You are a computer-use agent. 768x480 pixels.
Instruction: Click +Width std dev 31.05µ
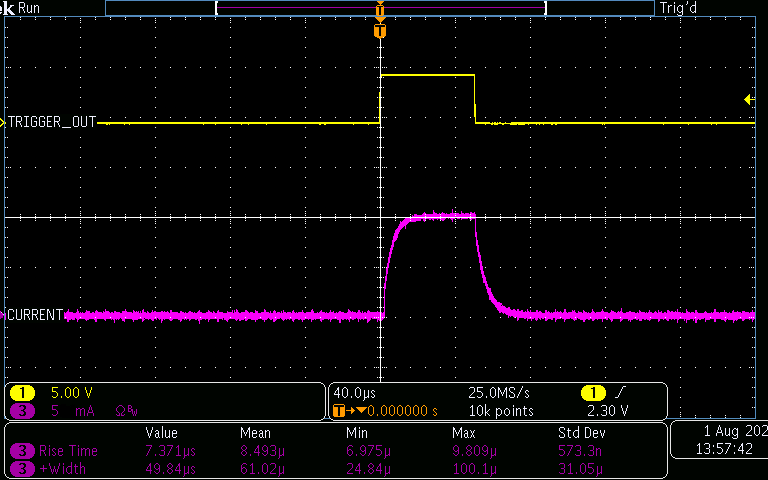pos(580,469)
